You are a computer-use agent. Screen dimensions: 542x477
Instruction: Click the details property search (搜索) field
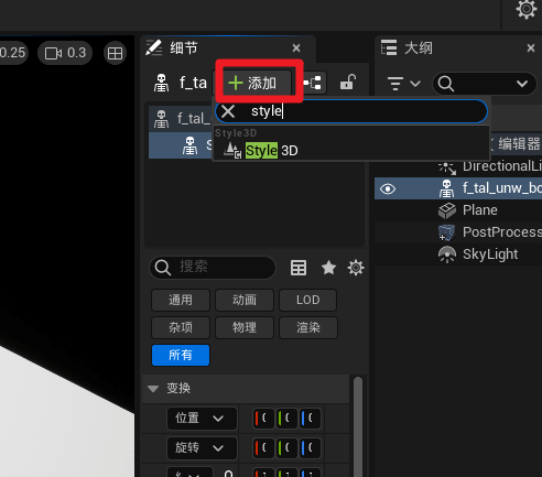pos(213,267)
